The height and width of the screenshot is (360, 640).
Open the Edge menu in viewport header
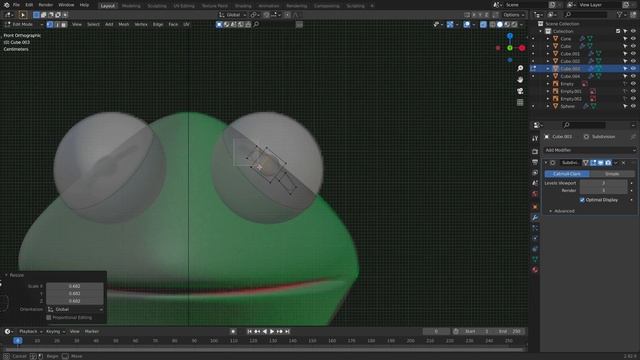coord(158,24)
